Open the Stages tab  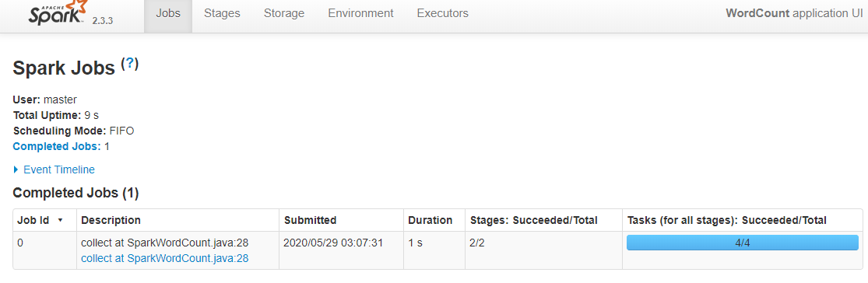pyautogui.click(x=222, y=13)
